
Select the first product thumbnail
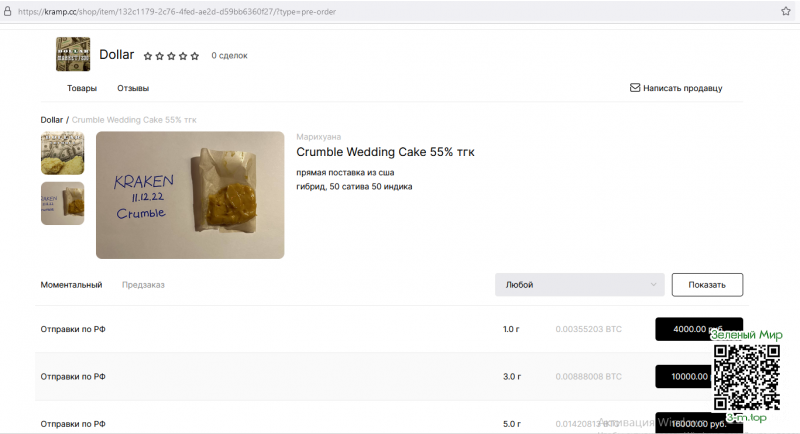[62, 153]
